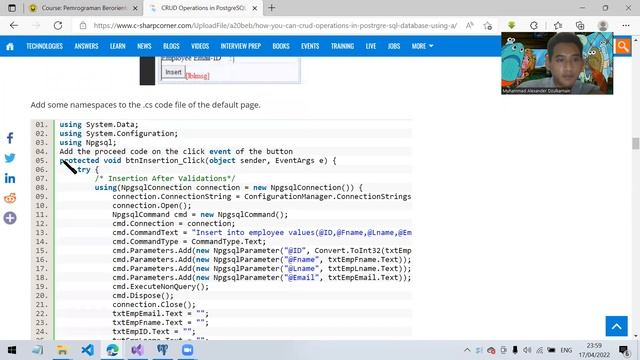The width and height of the screenshot is (640, 360).
Task: Switch to Zoom app in taskbar
Action: click(x=187, y=350)
